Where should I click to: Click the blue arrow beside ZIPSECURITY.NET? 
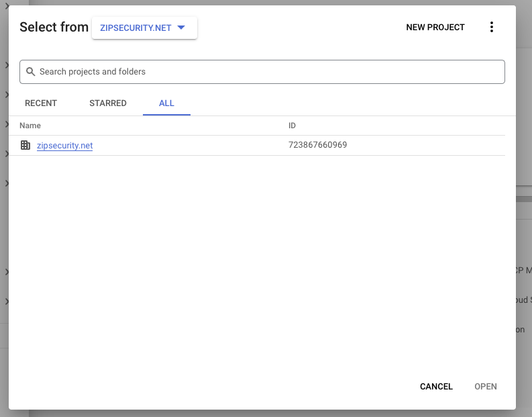click(x=180, y=28)
